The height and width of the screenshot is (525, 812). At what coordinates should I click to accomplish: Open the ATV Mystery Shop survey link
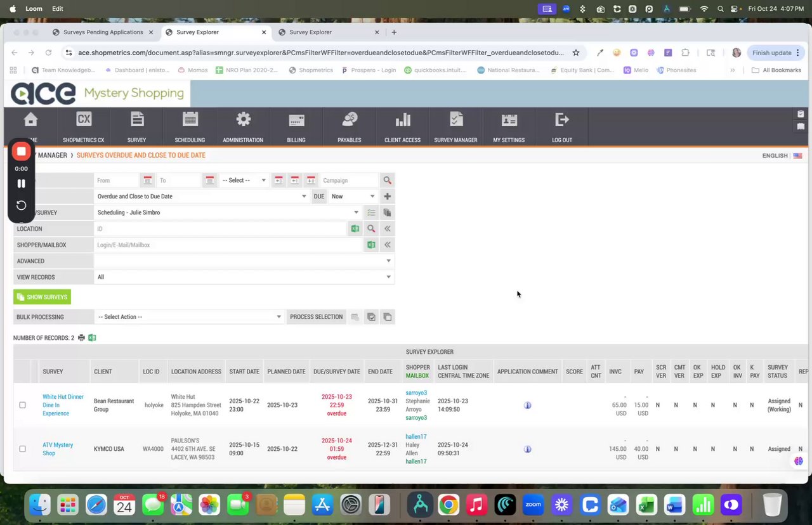pyautogui.click(x=58, y=449)
